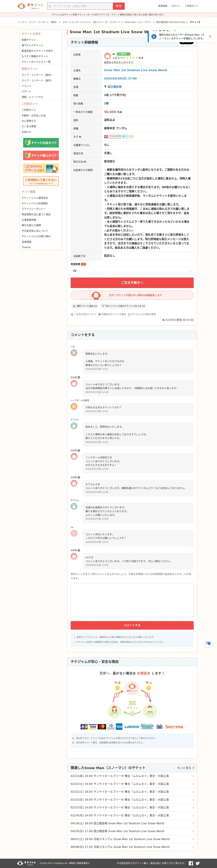
Task: Select 都道府県からチケットを探す in sidebar
Action: pyautogui.click(x=37, y=51)
